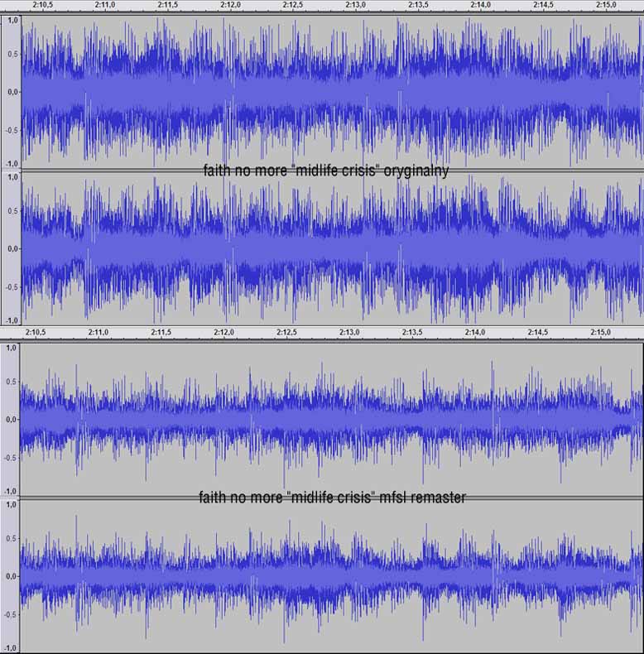
Task: Click the -0,5 scale label of remaster's first channel
Action: 11,458
